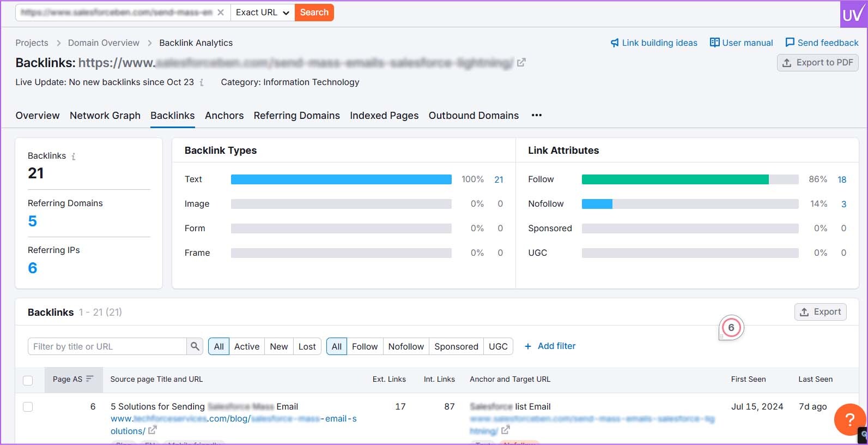Select the Sponsored attribute filter

click(456, 346)
